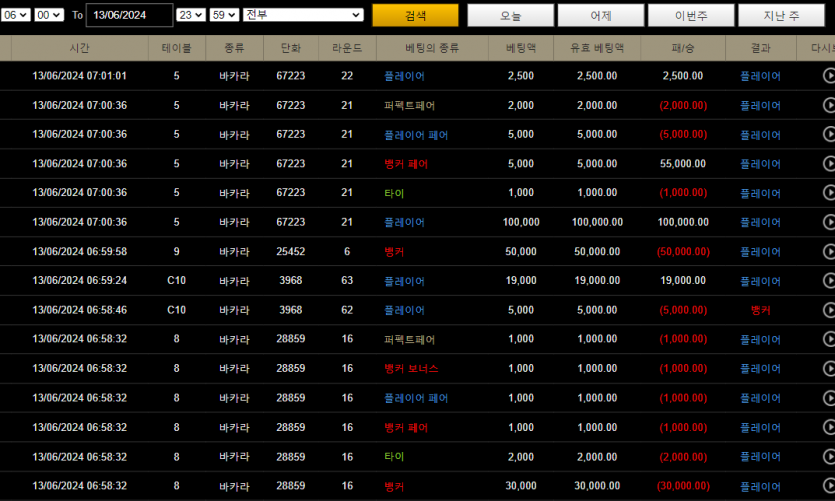Click the 지난 주 last week button
This screenshot has height=501, width=835.
coord(781,15)
